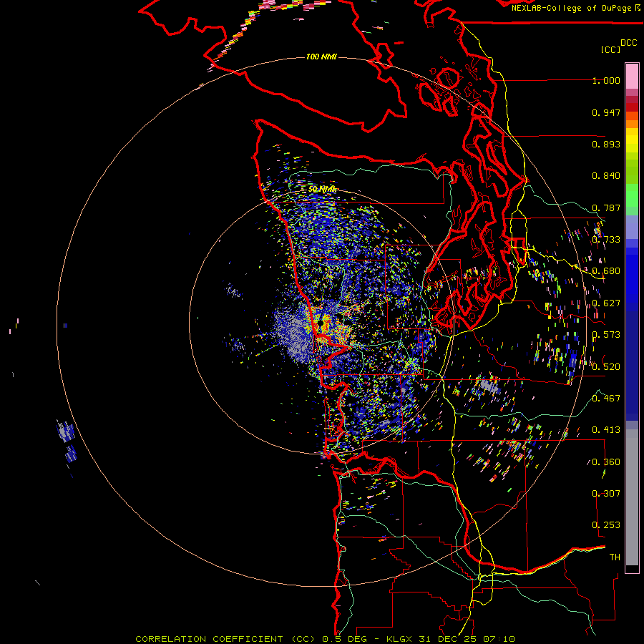The height and width of the screenshot is (644, 644).
Task: Select the 0.680 scale value
Action: pyautogui.click(x=606, y=271)
